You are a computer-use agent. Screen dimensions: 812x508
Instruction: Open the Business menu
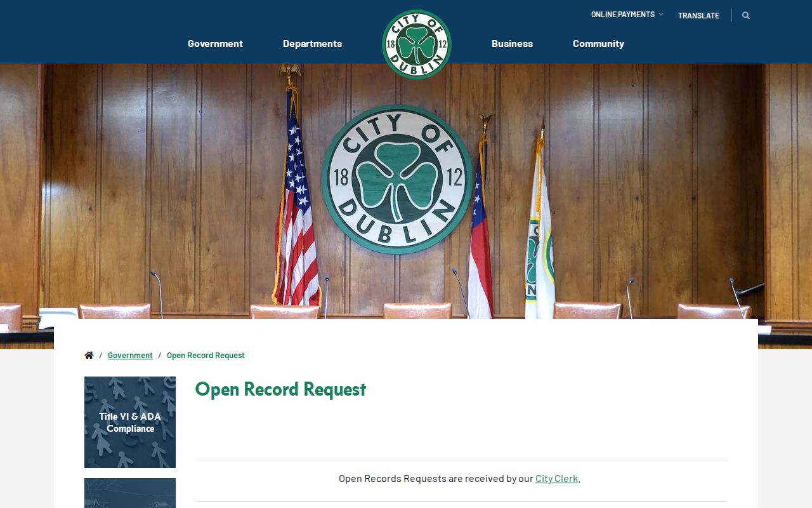pyautogui.click(x=512, y=43)
